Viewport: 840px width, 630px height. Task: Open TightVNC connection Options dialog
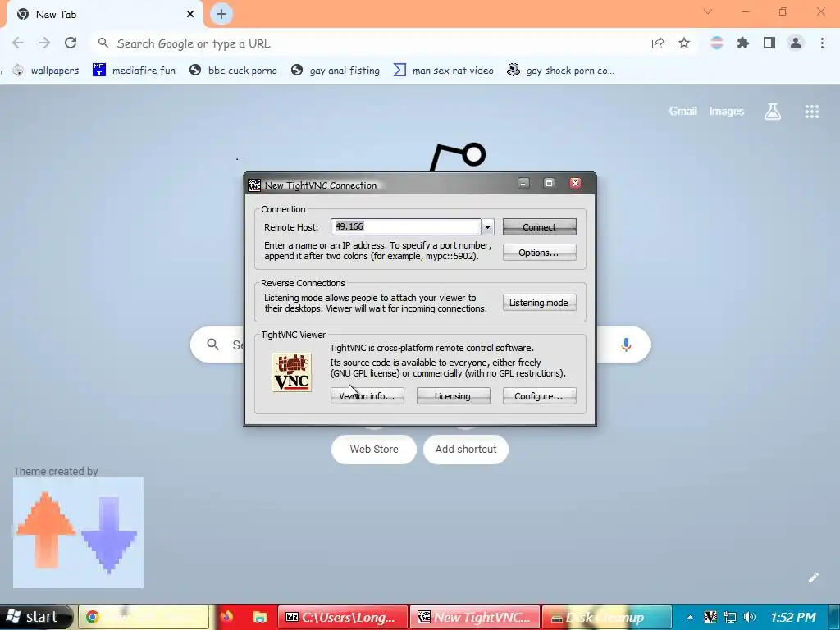[x=540, y=253]
